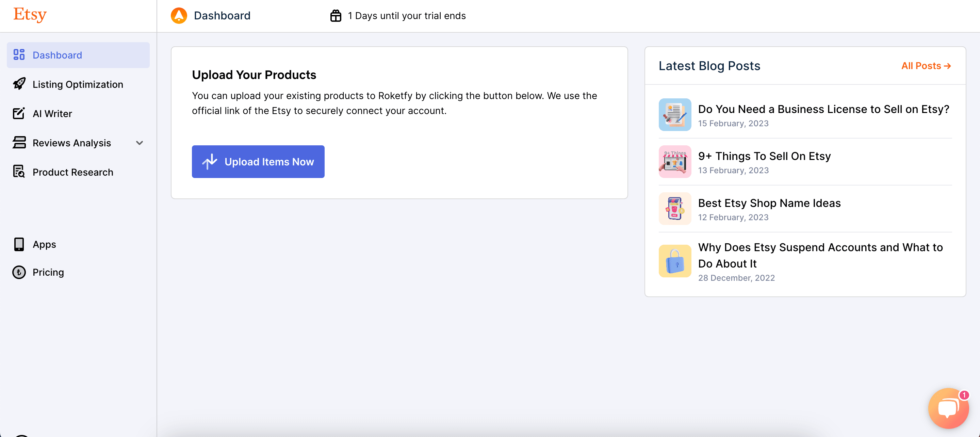This screenshot has width=980, height=437.
Task: Click the currency icon next to Pricing
Action: point(19,272)
